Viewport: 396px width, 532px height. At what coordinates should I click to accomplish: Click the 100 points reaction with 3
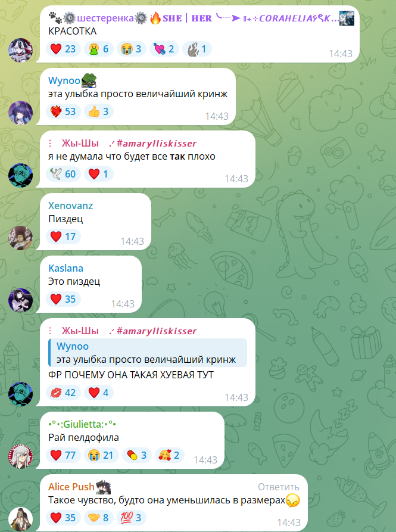[x=131, y=518]
